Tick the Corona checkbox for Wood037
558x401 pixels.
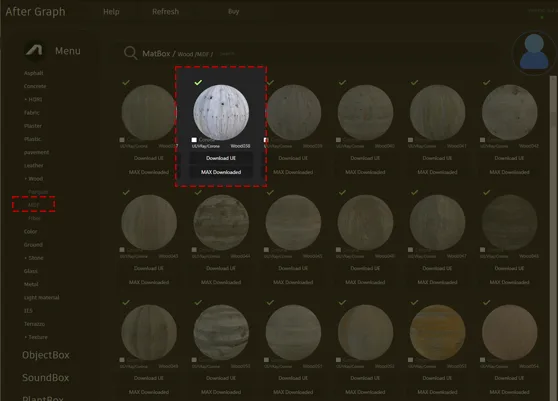(122, 140)
